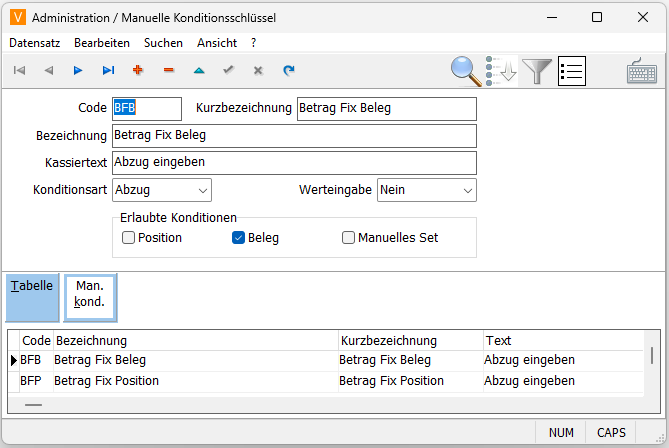Viewport: 669px width, 448px height.
Task: Click the Kurzbezeichnung cell in BFB row
Action: point(410,360)
